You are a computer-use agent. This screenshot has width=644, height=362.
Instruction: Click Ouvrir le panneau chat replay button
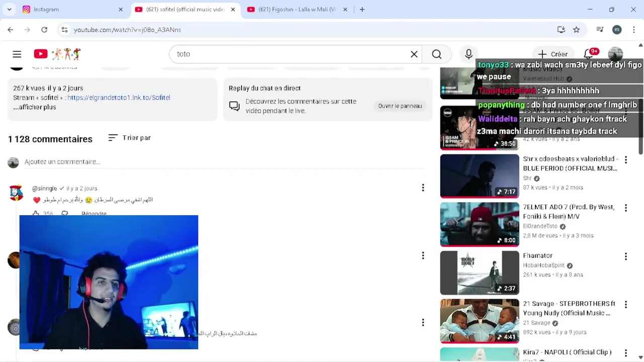[400, 106]
